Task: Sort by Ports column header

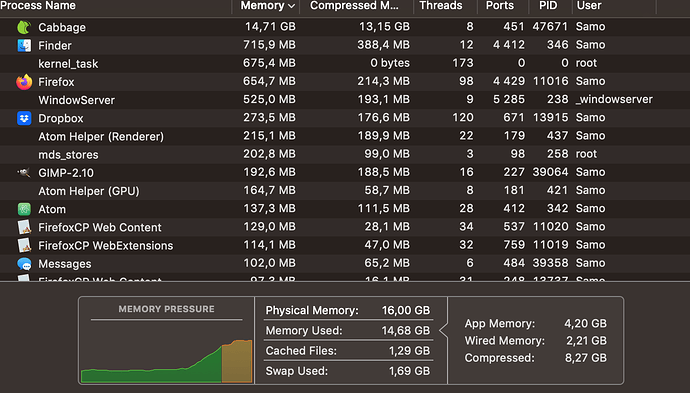Action: (499, 6)
